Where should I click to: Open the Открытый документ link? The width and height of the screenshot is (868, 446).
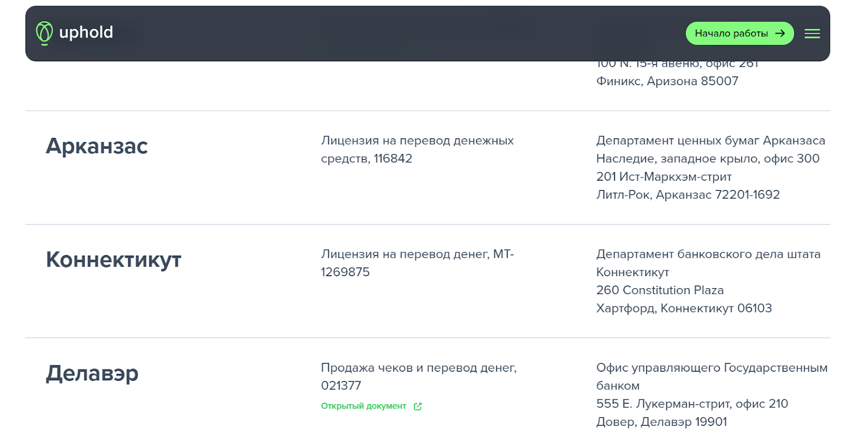(363, 406)
